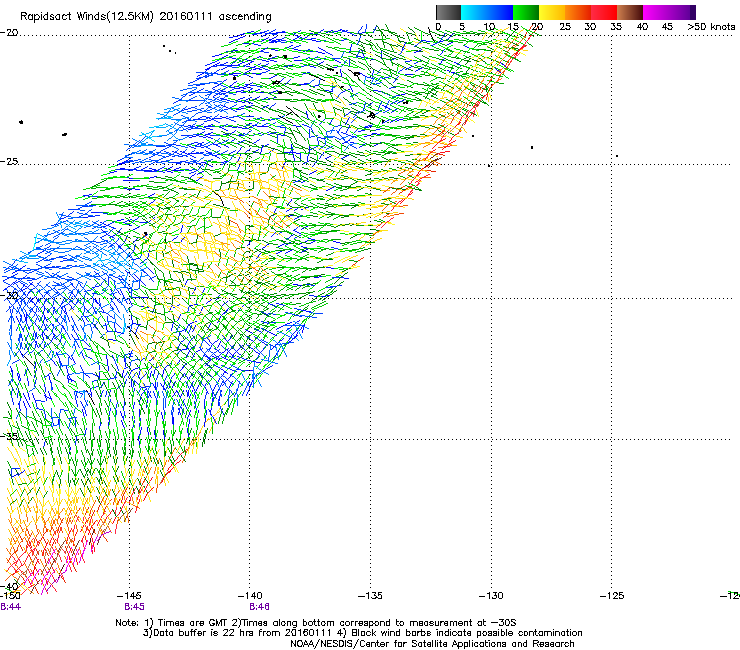The width and height of the screenshot is (740, 650).
Task: Click the '30' label under the color bar
Action: pyautogui.click(x=590, y=26)
